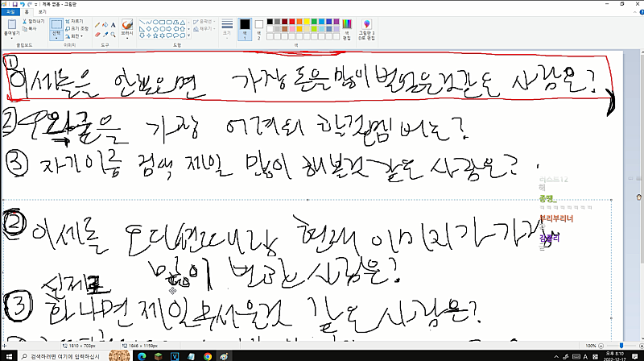
Task: Pick the green color swatch
Action: tap(314, 22)
